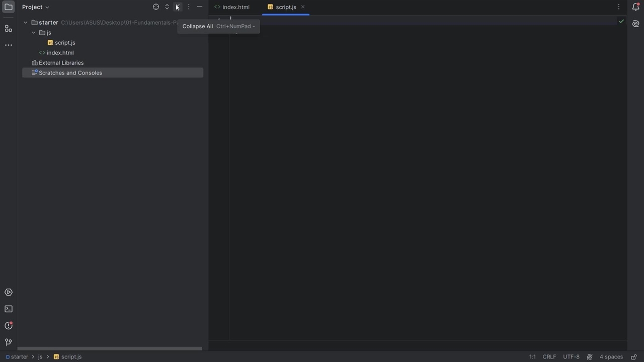Switch to the index.html editor tab

pos(235,7)
